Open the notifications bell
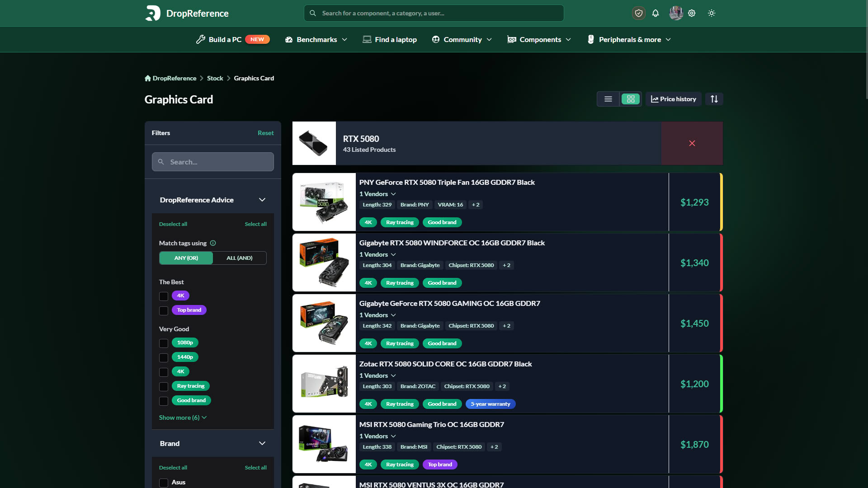The image size is (868, 488). click(x=656, y=13)
